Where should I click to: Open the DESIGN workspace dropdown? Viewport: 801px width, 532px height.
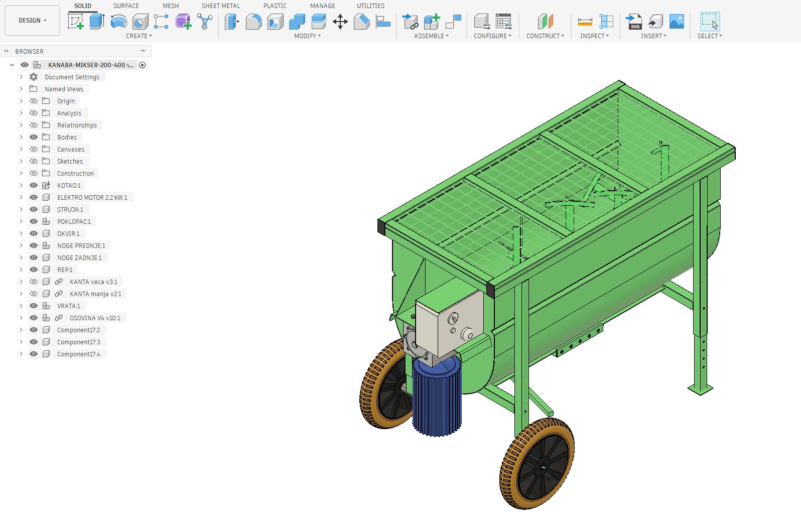(32, 21)
